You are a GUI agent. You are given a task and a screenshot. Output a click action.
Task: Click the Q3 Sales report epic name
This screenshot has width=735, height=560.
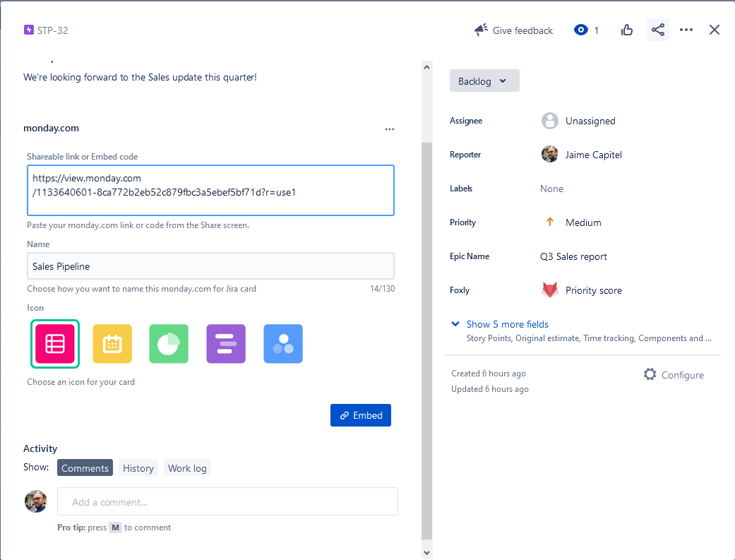point(573,256)
